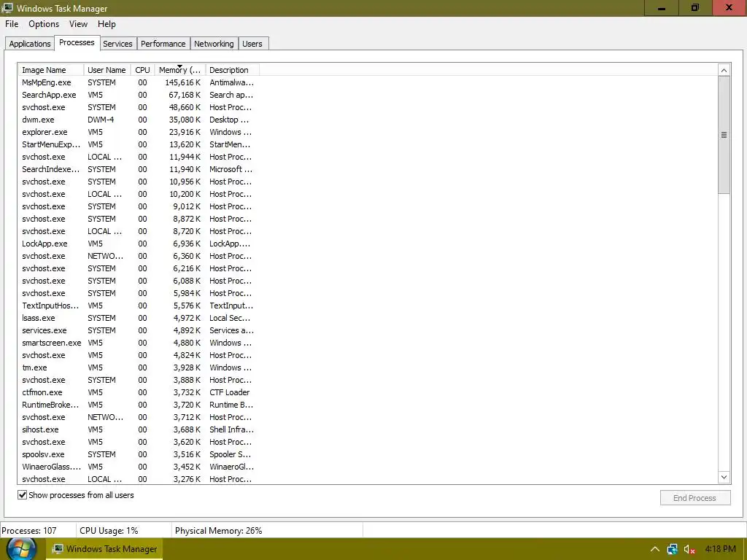This screenshot has height=560, width=747.
Task: Select the TextInputHos... process row
Action: [138, 306]
